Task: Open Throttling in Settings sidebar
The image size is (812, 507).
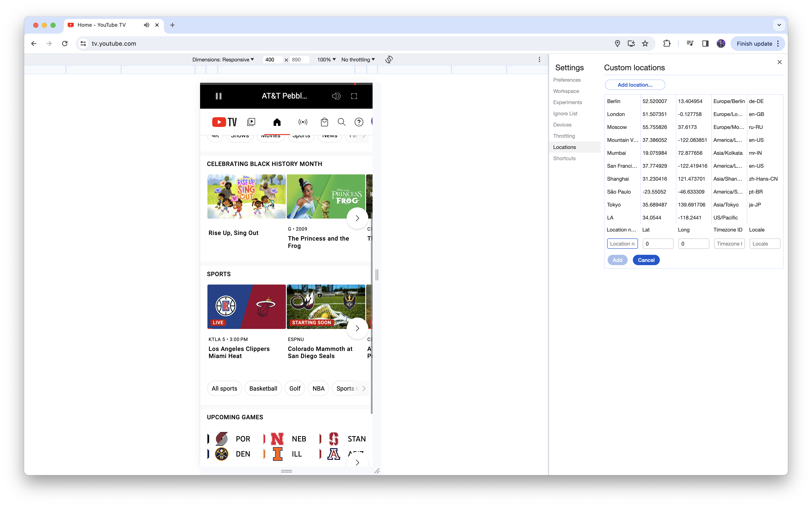Action: click(564, 136)
